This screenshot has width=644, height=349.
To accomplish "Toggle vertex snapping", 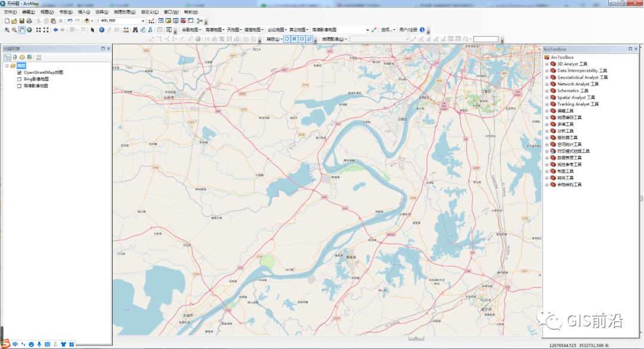I will (302, 39).
